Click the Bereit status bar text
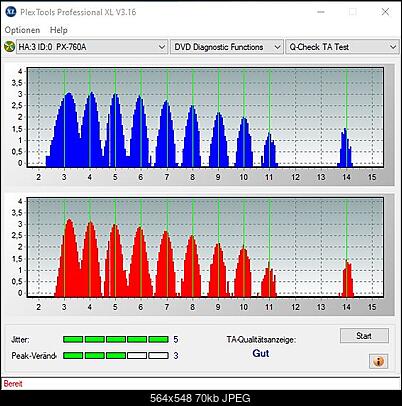 [13, 384]
